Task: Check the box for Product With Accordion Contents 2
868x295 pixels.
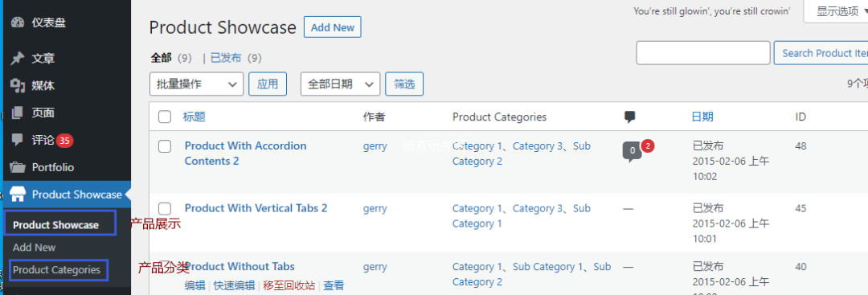Action: click(165, 146)
